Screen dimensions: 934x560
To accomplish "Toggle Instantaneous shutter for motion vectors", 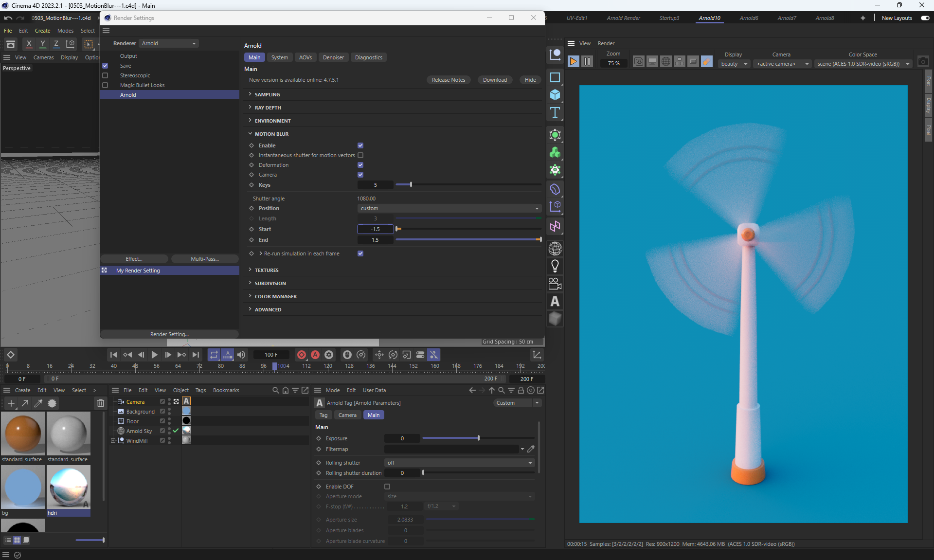I will (x=360, y=155).
